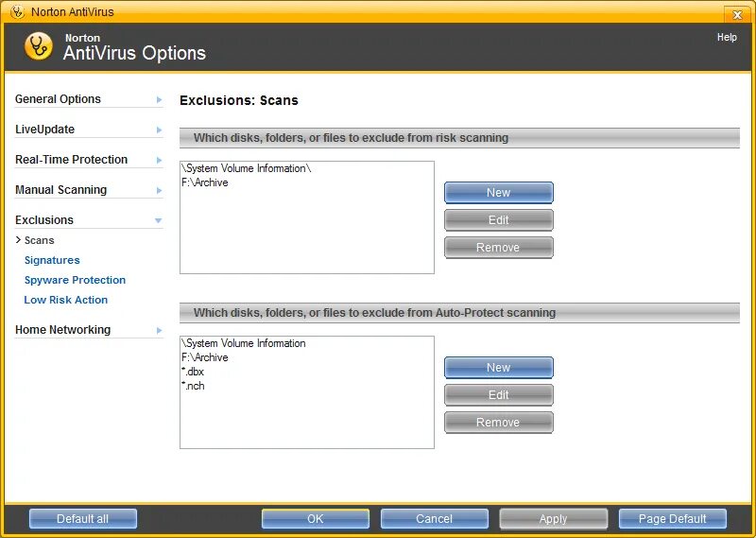Open Real-Time Protection settings
Screen dimensions: 756x538
(x=72, y=159)
